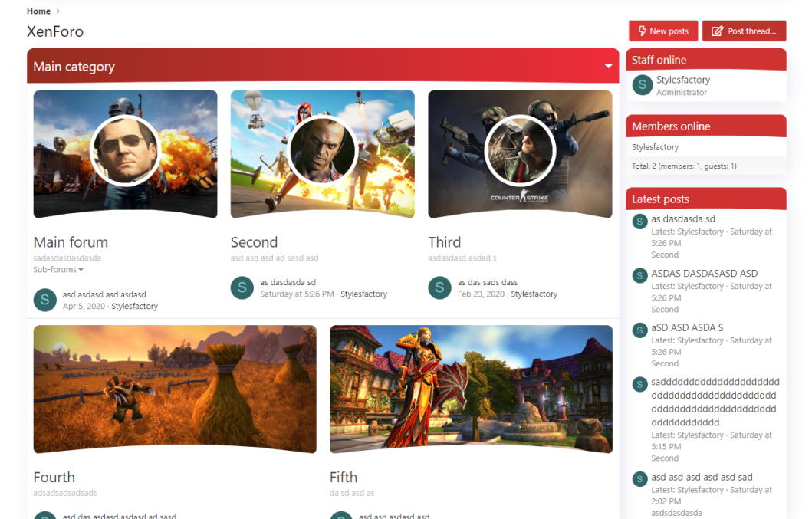Click the avatar under the Second forum
The image size is (812, 519).
pos(242,287)
